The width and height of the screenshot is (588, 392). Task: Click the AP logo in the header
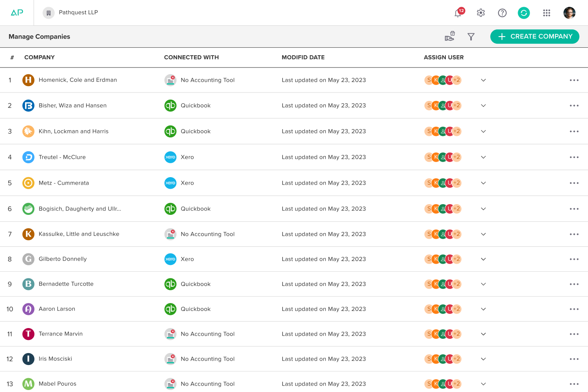[17, 12]
